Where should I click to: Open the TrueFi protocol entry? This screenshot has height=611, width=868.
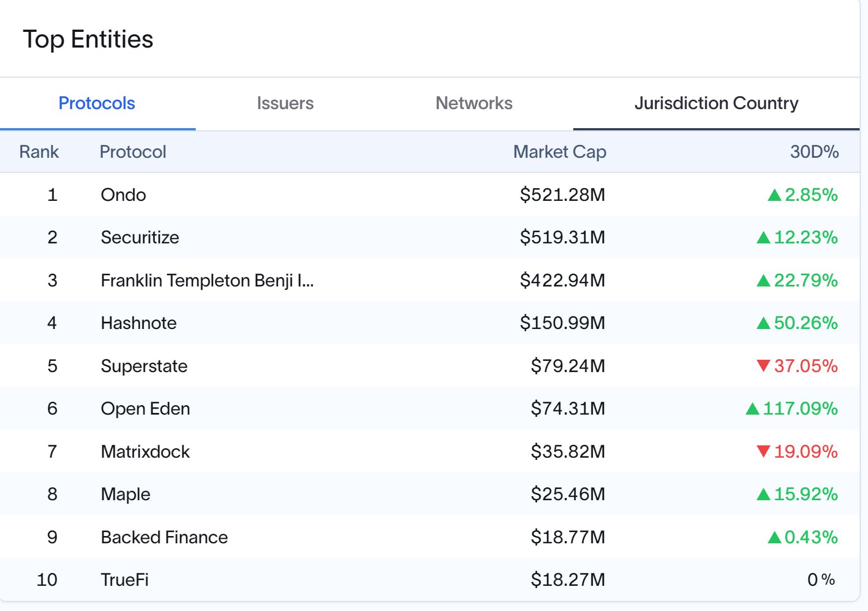pyautogui.click(x=125, y=580)
